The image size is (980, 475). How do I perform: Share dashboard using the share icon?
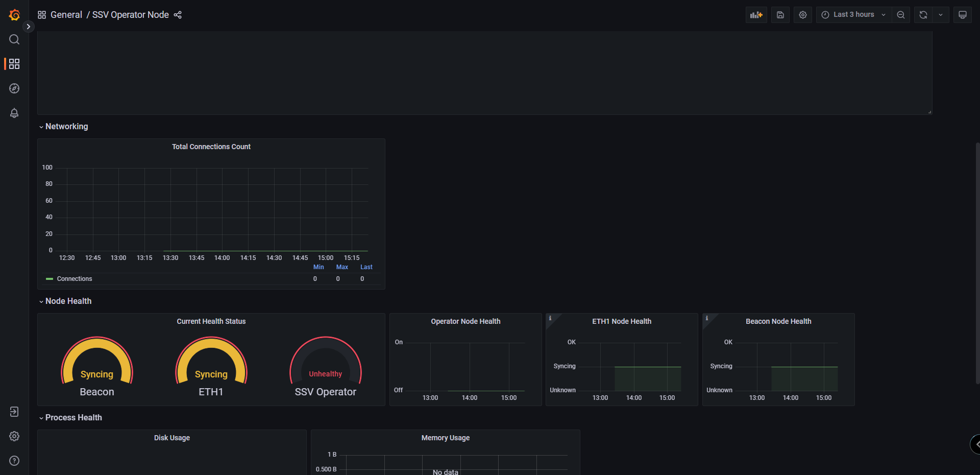178,15
